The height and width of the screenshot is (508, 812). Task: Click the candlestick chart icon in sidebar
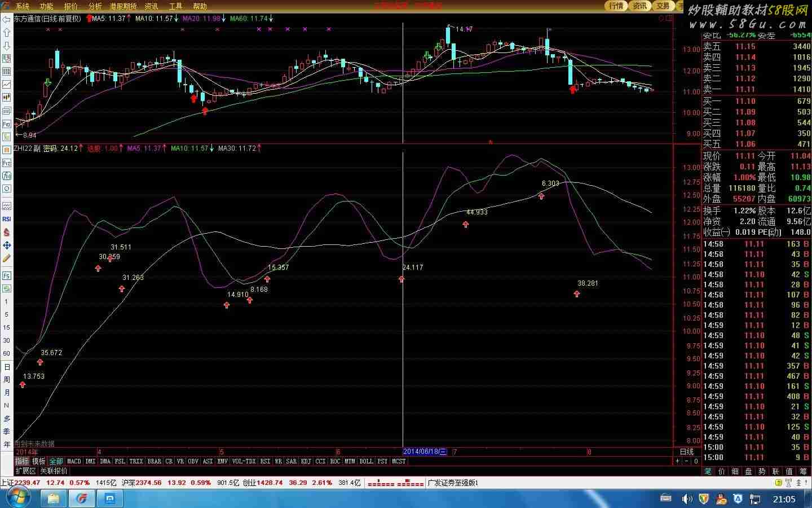[7, 97]
